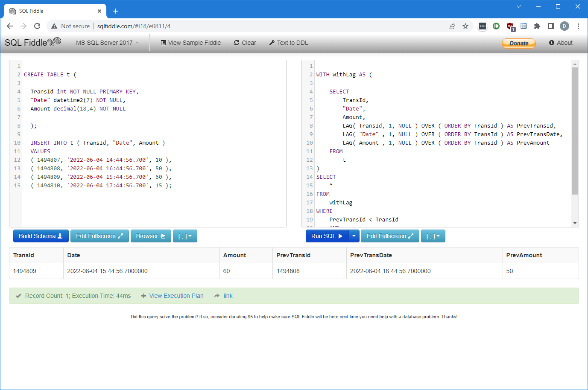Click the green circle extension icon
This screenshot has width=588, height=390.
(496, 26)
